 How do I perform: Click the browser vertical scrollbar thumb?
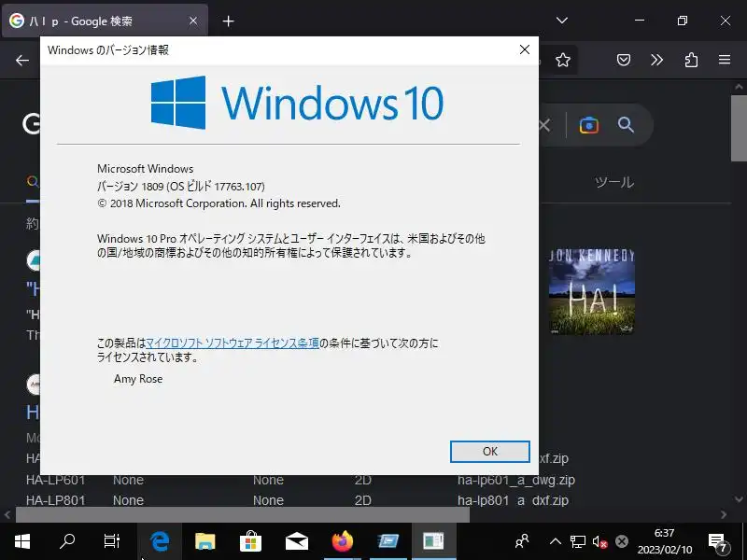pos(739,129)
